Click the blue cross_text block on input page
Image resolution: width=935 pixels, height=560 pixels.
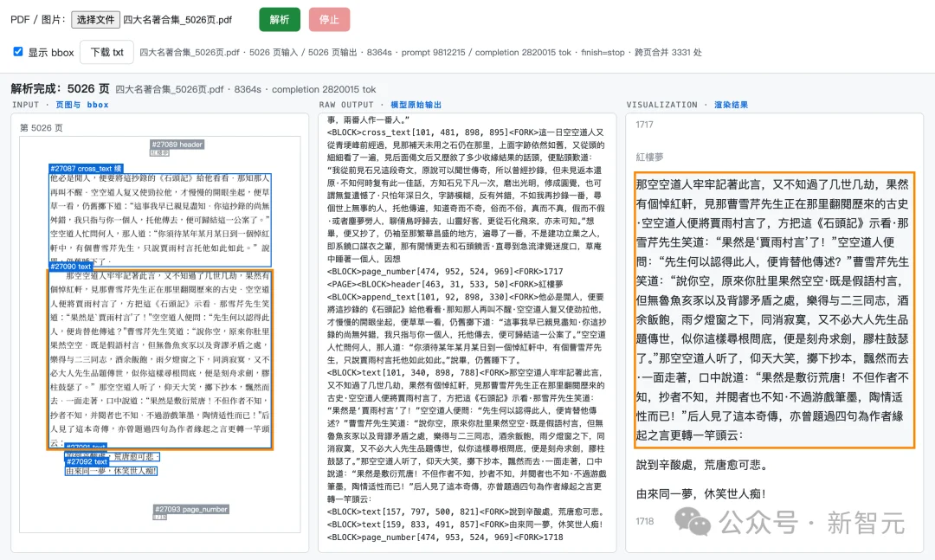pos(160,220)
